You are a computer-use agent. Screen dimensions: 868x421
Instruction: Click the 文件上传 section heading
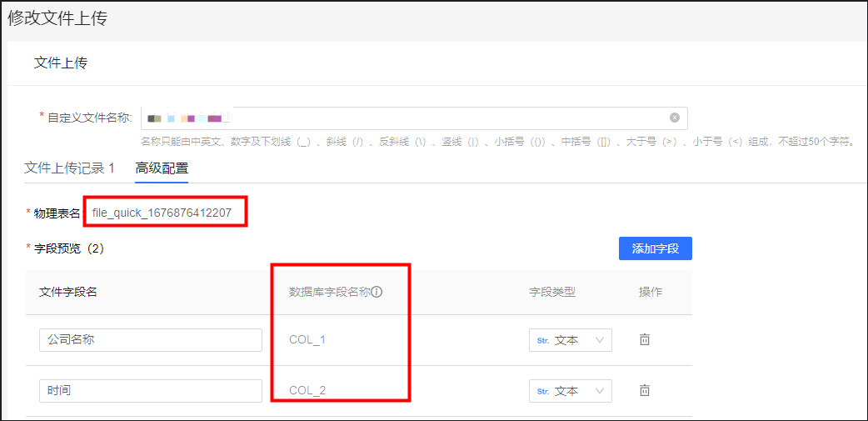click(61, 63)
